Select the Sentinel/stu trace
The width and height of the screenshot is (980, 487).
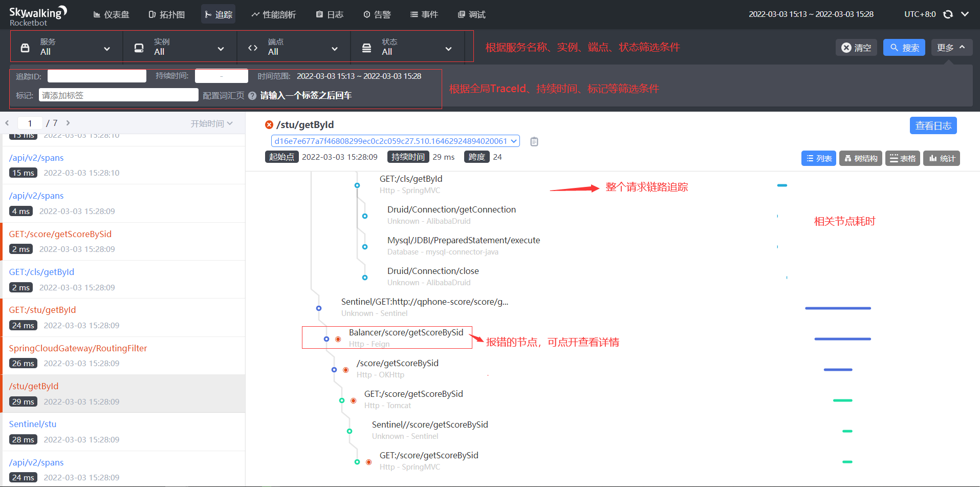[124, 432]
